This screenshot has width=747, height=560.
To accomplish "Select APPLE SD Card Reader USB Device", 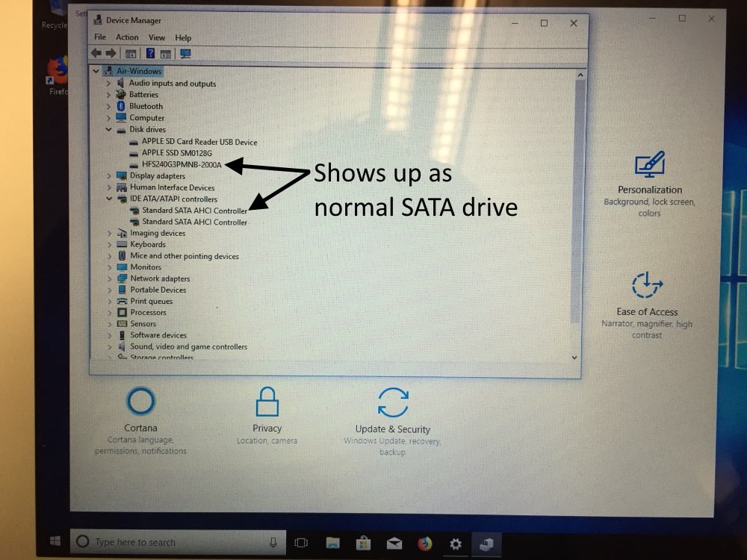I will [199, 141].
